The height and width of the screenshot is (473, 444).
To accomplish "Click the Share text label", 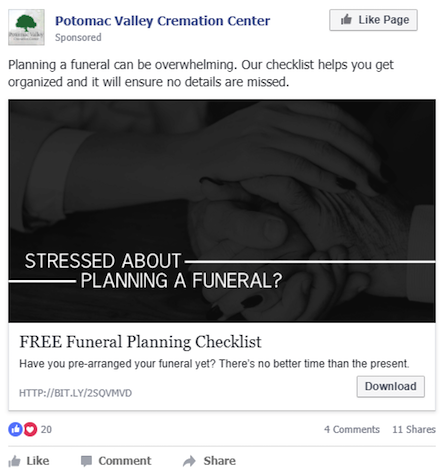I will click(x=220, y=461).
